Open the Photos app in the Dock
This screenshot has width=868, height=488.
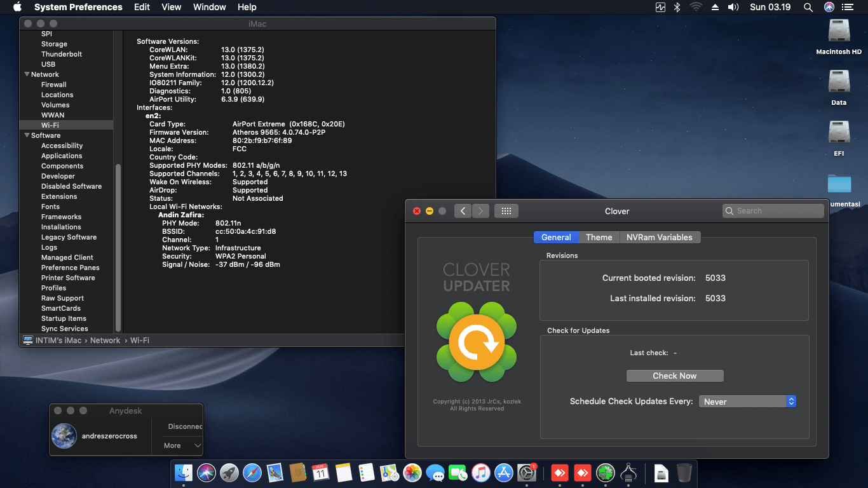412,473
